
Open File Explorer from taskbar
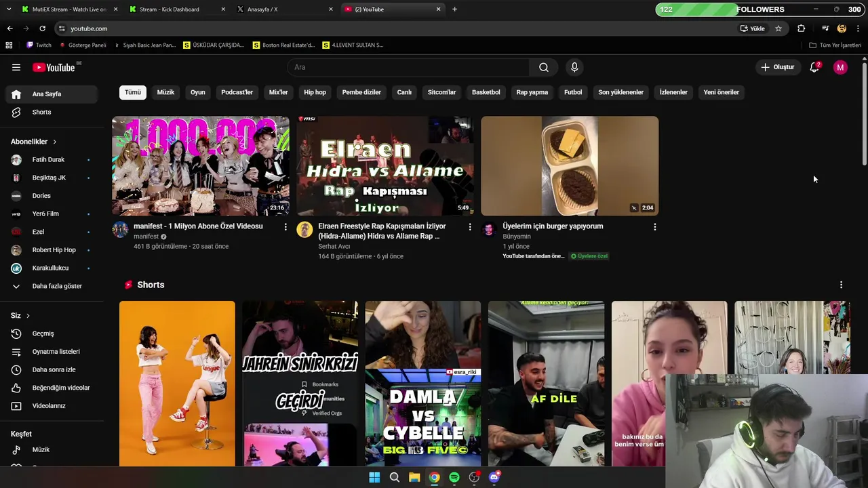(414, 477)
